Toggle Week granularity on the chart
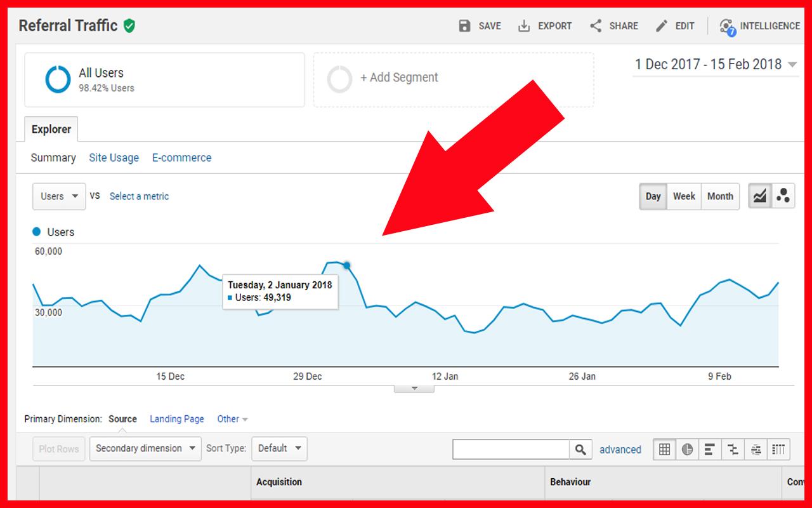Screen dimensions: 812x508 pos(684,196)
